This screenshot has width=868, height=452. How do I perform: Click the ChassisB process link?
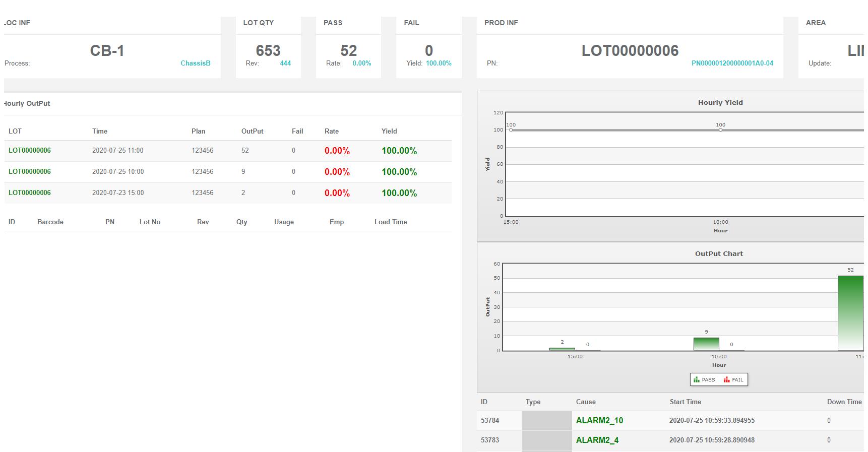coord(195,63)
